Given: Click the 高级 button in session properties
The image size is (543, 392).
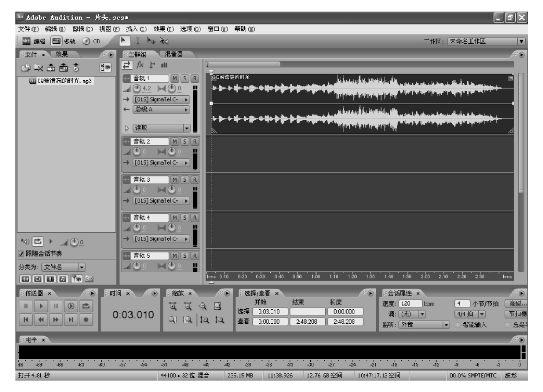Looking at the screenshot, I should click(517, 303).
